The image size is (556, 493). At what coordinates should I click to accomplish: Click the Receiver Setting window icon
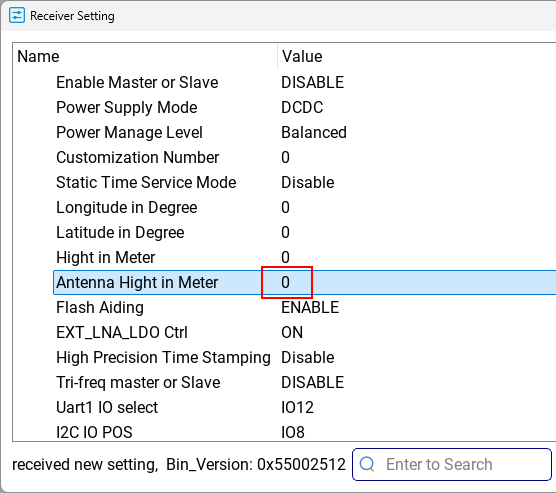pos(17,16)
